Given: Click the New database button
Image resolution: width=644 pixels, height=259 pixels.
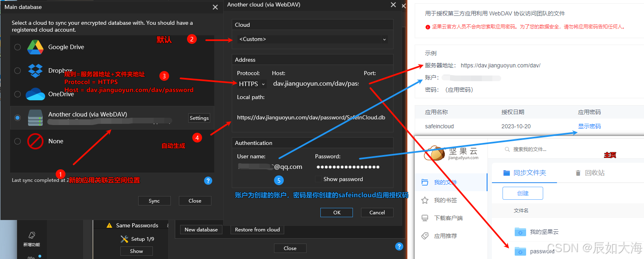Looking at the screenshot, I should click(201, 230).
